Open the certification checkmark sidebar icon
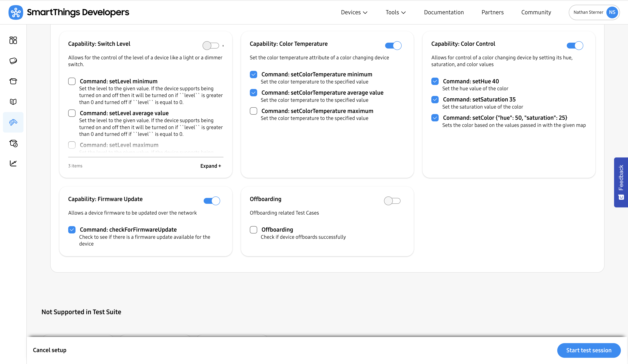 pyautogui.click(x=13, y=143)
